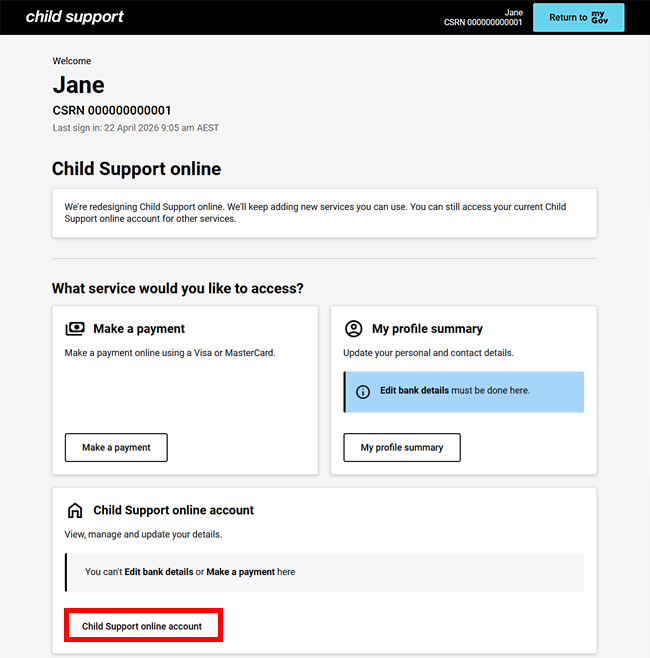
Task: Click Jane's CSRN in the header bar
Action: tap(483, 22)
